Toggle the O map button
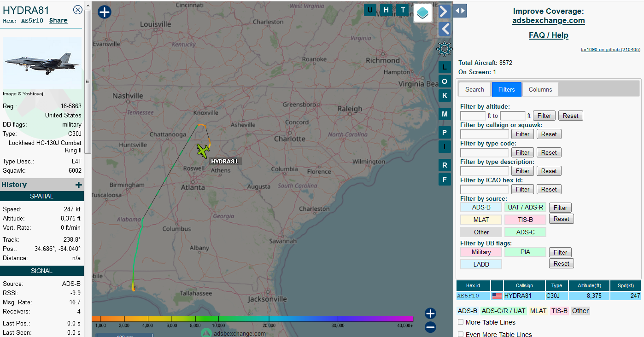The height and width of the screenshot is (337, 644). click(445, 81)
